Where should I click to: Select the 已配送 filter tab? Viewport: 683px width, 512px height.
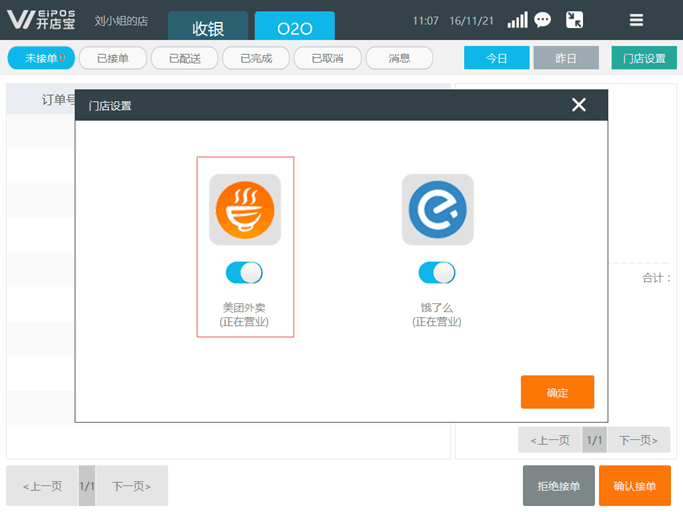[185, 58]
